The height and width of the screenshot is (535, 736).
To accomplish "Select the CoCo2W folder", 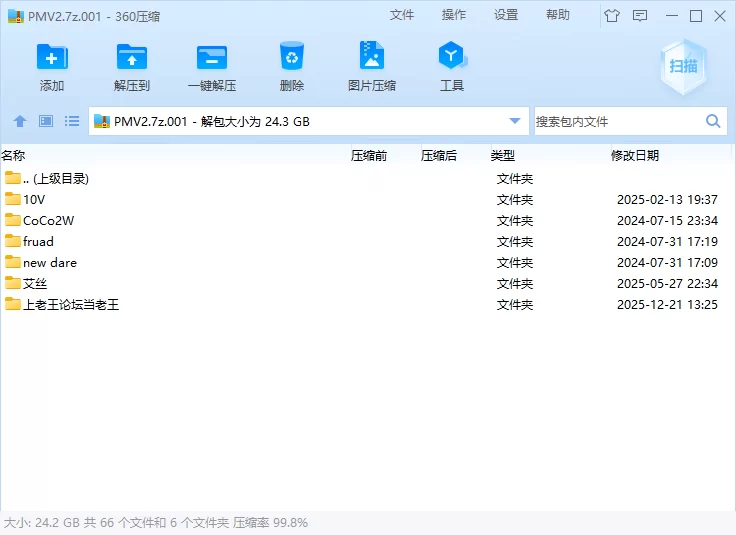I will click(48, 220).
